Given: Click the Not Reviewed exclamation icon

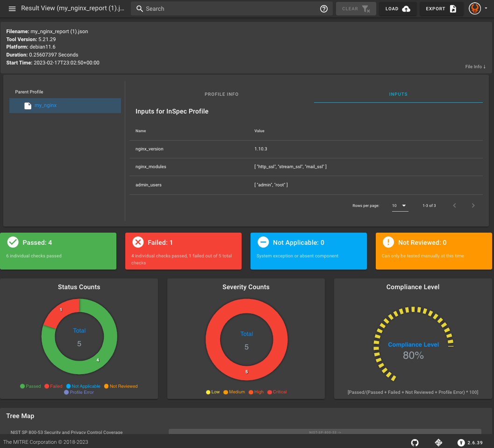Looking at the screenshot, I should (388, 242).
